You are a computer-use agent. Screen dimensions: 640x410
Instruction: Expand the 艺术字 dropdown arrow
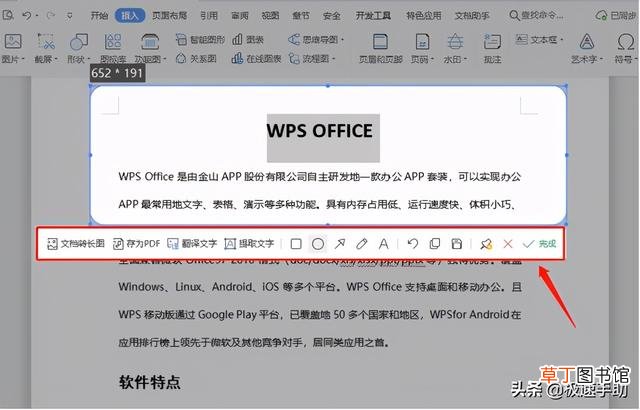602,60
